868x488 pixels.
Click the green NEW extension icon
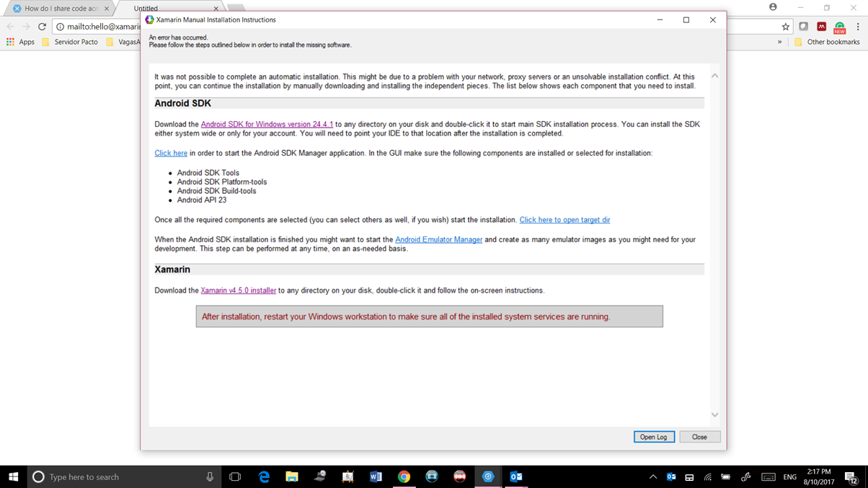[839, 27]
